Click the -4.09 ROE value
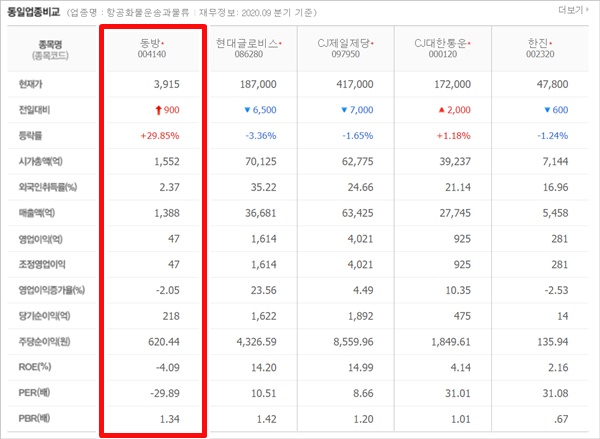 click(x=168, y=367)
